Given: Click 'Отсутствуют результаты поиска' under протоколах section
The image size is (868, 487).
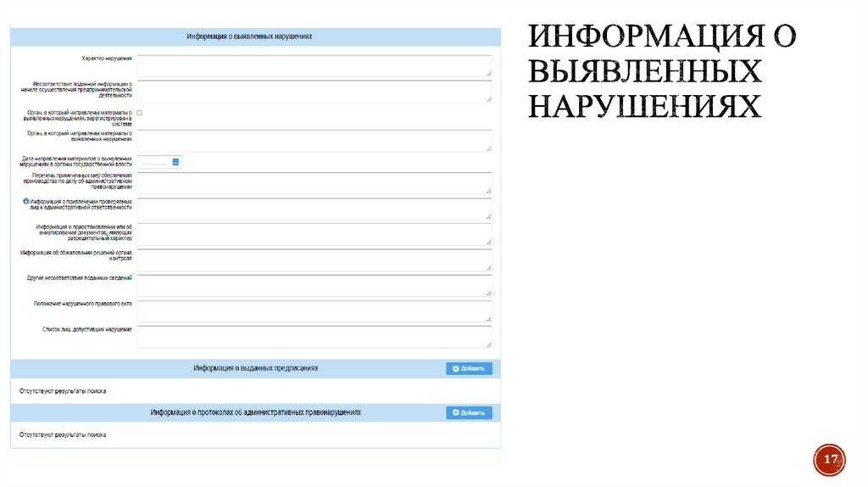Looking at the screenshot, I should [63, 435].
